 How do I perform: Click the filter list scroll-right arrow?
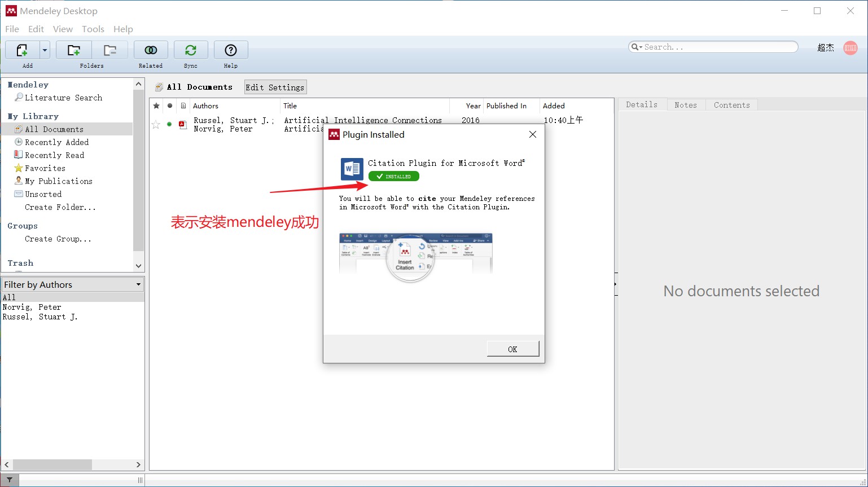tap(138, 464)
